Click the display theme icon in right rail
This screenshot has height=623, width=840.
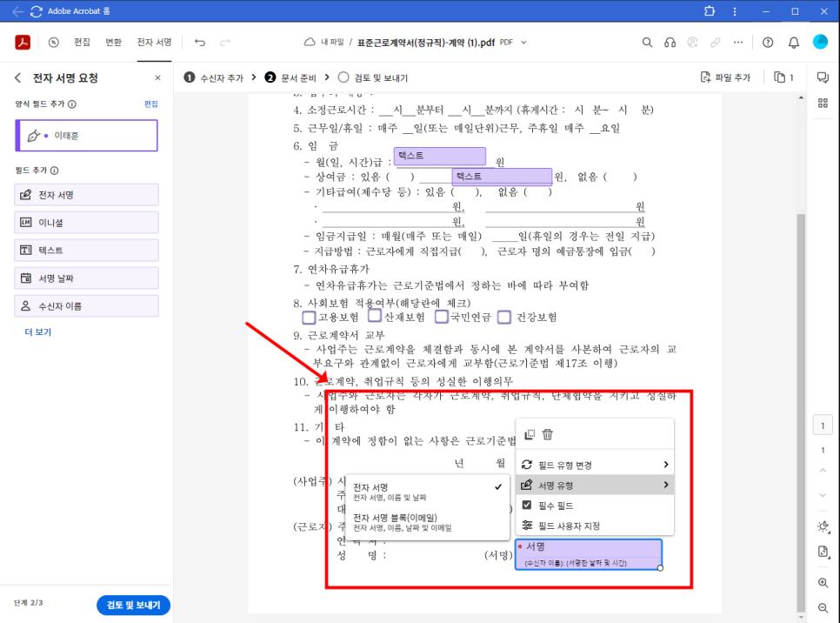[x=823, y=526]
